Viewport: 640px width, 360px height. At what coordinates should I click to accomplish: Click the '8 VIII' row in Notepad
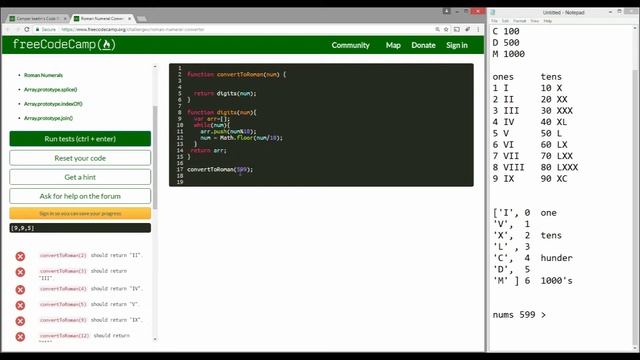point(509,167)
